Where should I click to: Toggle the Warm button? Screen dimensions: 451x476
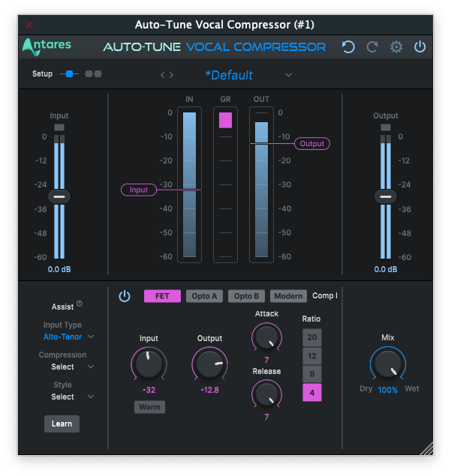[149, 407]
